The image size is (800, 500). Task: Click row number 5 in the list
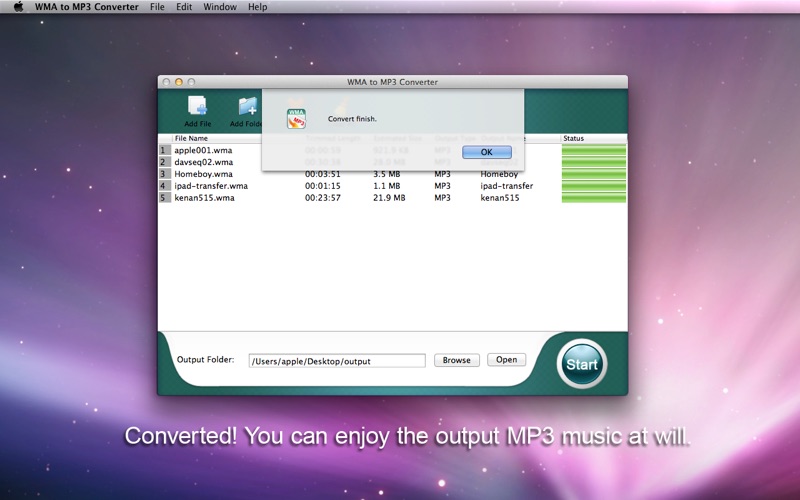[164, 197]
